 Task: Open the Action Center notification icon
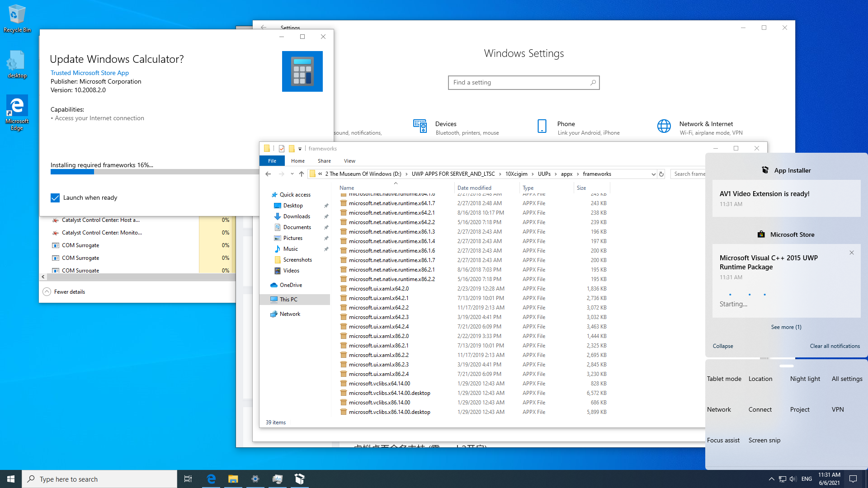point(853,479)
